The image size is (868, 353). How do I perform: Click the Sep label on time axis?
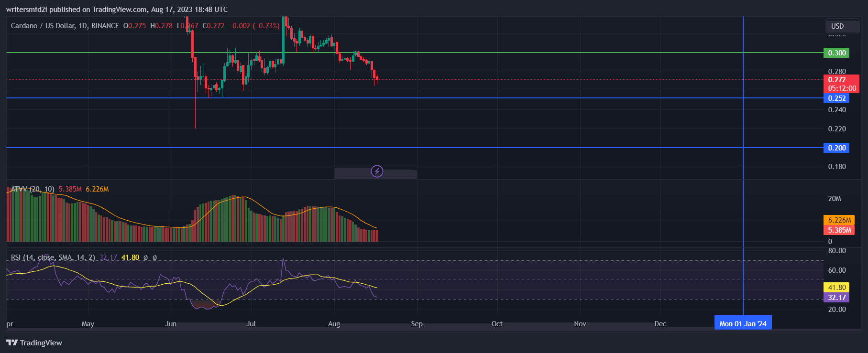tap(417, 324)
